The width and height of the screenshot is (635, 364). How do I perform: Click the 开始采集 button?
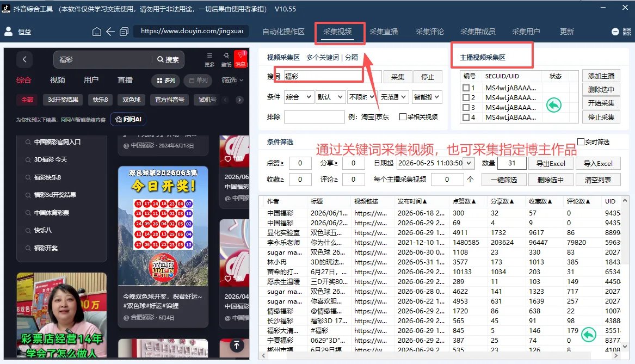(601, 103)
